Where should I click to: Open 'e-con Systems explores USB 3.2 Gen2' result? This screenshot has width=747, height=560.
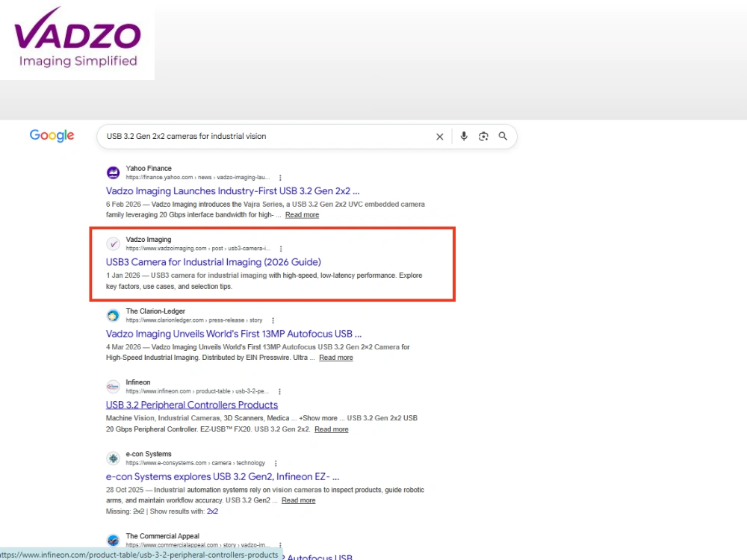click(x=223, y=476)
